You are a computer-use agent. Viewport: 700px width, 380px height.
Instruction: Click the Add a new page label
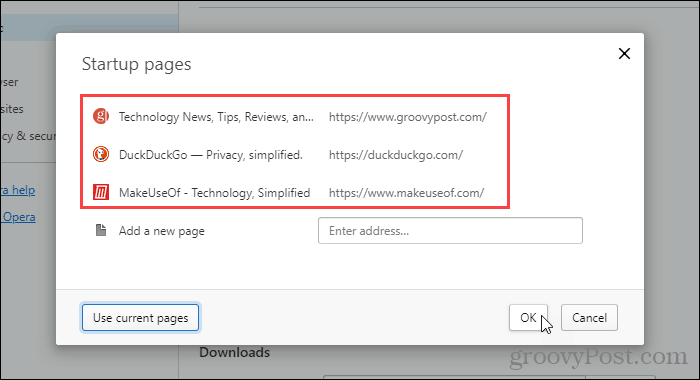(x=162, y=231)
